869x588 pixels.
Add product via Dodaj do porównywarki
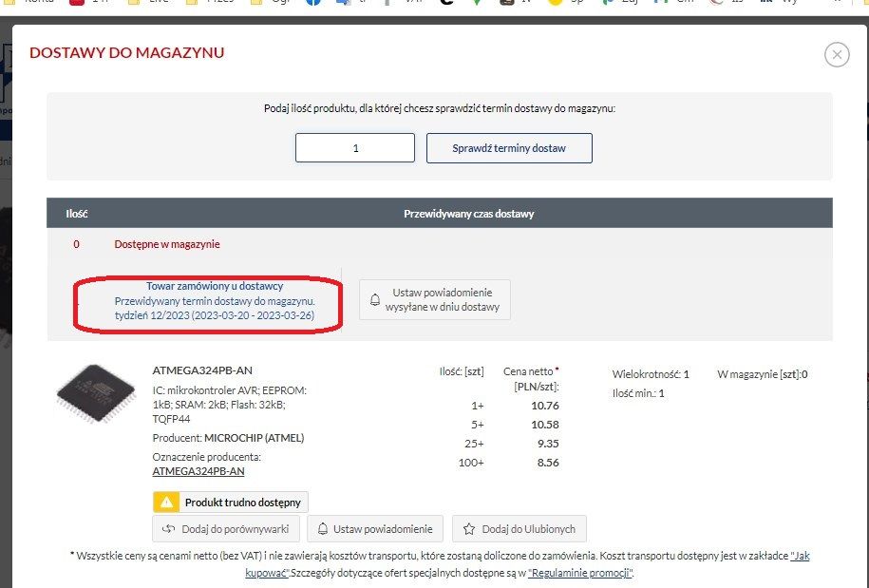point(226,529)
